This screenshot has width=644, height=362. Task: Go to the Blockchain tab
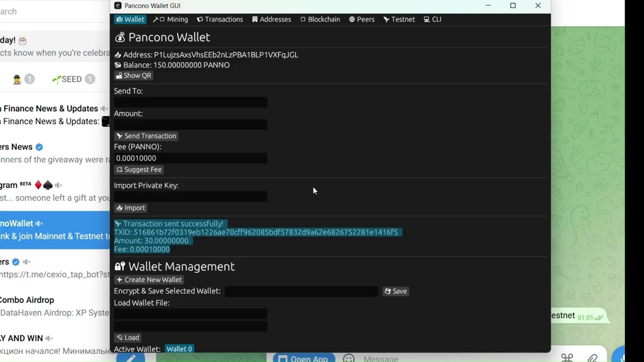320,19
